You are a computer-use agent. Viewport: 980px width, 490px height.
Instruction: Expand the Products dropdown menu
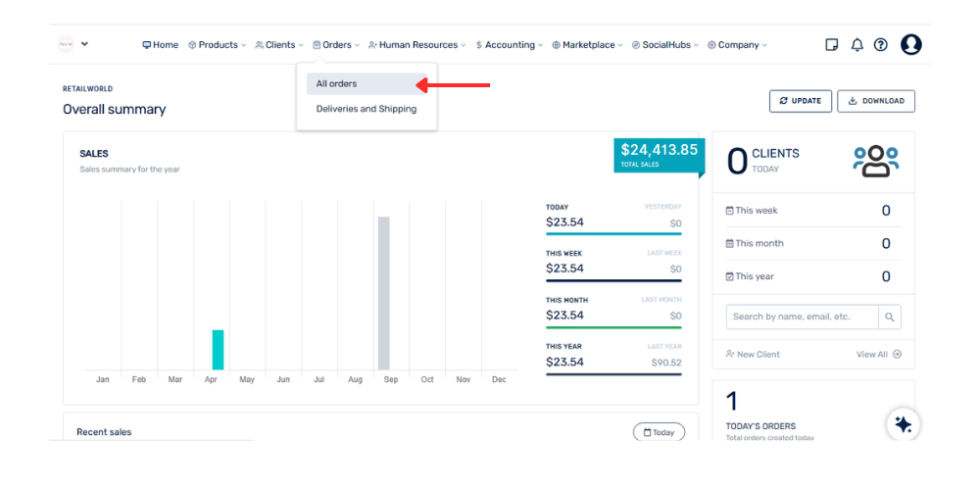coord(217,45)
